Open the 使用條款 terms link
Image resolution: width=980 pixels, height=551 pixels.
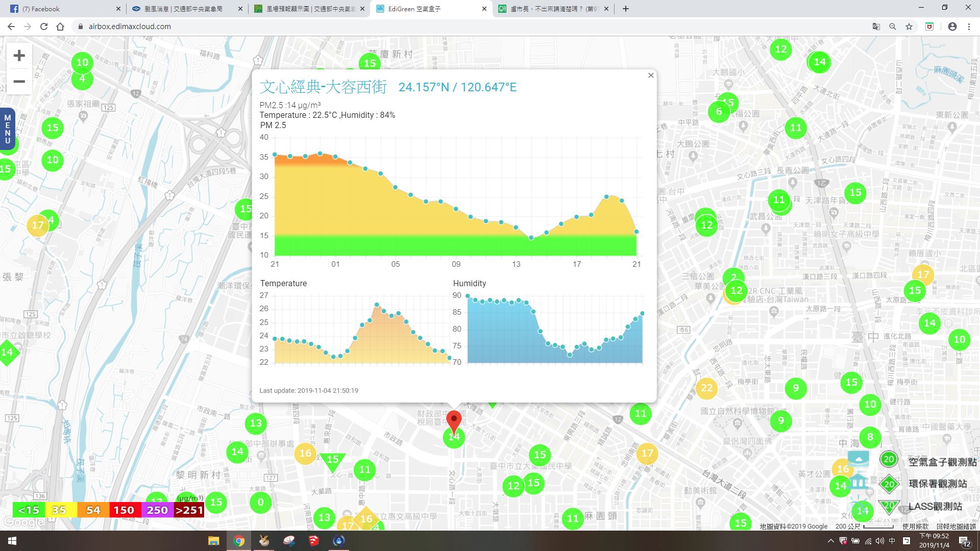click(x=916, y=527)
